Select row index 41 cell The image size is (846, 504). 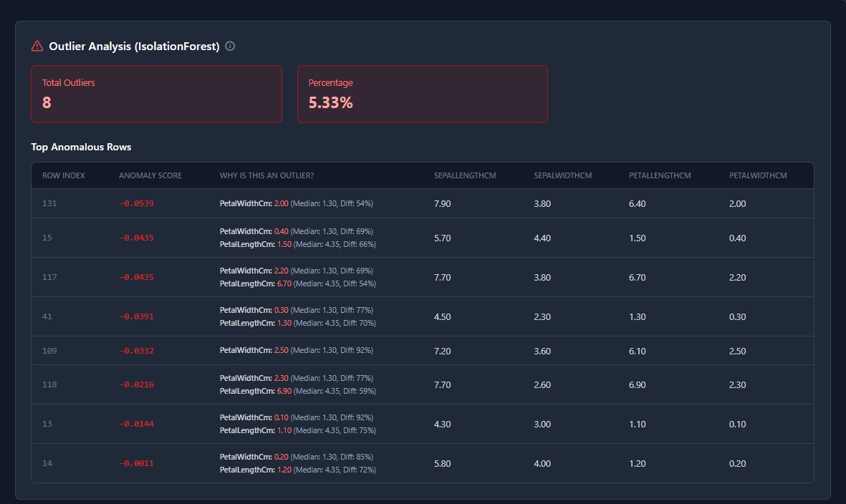point(47,316)
